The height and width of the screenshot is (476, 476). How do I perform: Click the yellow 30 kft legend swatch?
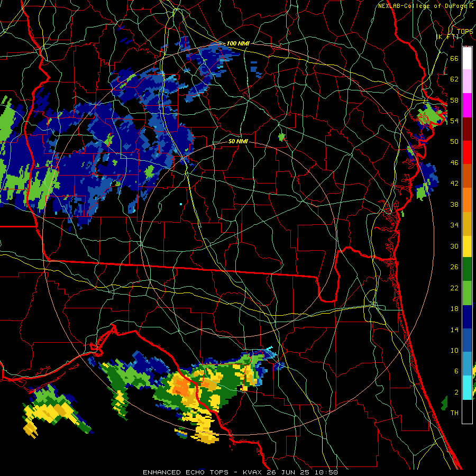(x=467, y=246)
